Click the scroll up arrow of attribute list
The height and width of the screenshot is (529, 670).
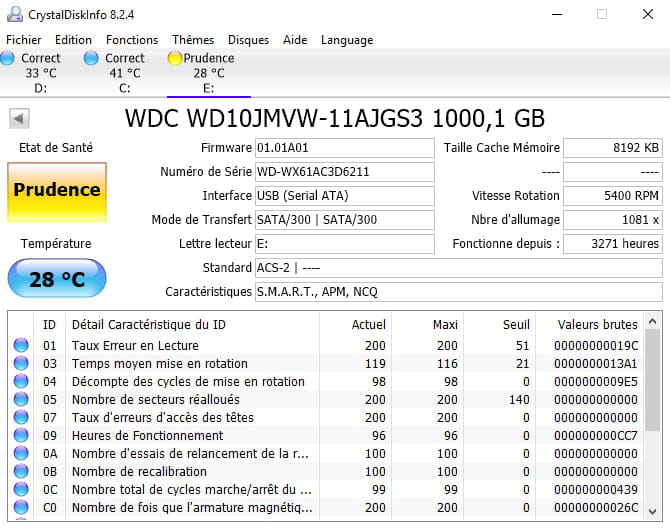(652, 321)
